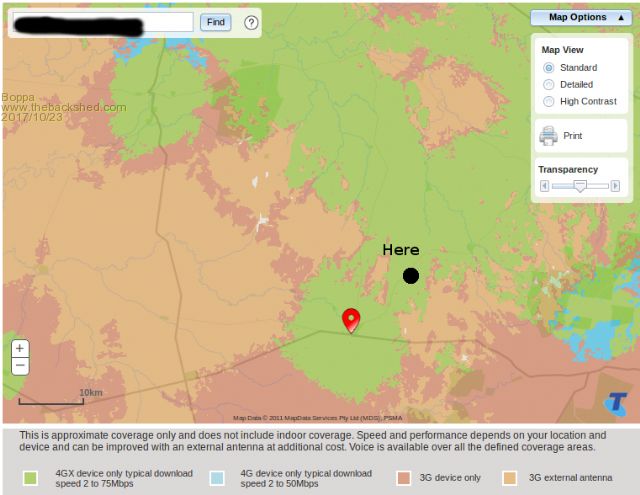Click the green 4GX legend swatch
Viewport: 640px width, 495px height.
(30, 478)
